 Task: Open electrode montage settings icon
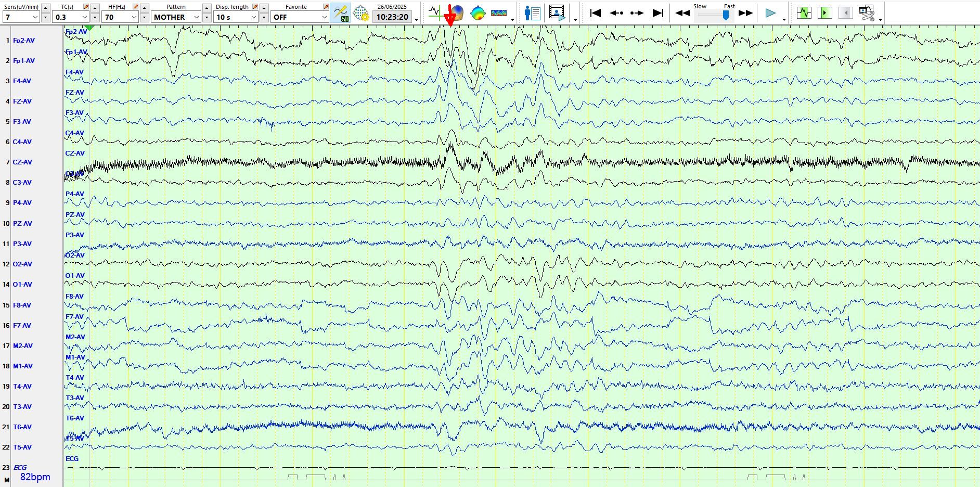[360, 12]
